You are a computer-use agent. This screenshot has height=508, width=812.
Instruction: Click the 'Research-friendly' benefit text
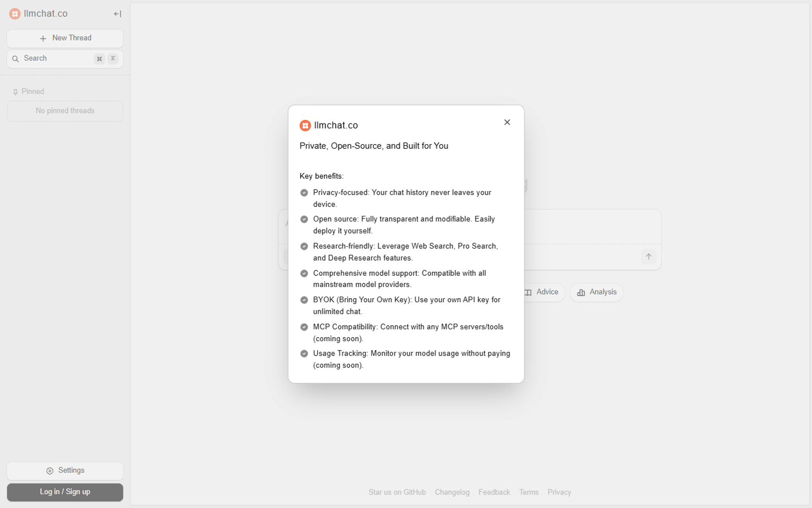[405, 252]
